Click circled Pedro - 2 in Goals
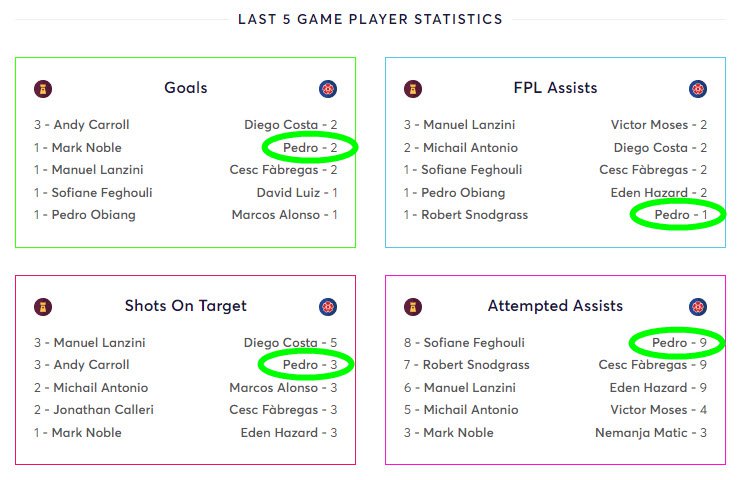741x480 pixels. [310, 147]
